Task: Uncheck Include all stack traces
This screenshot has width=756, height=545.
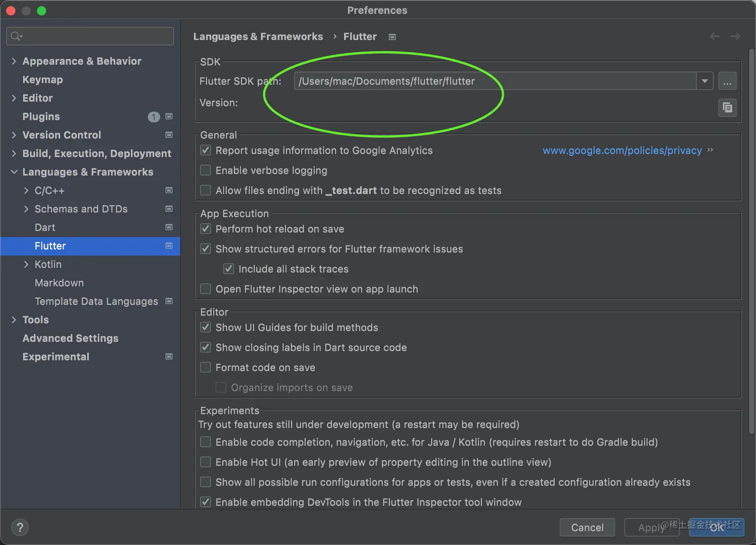Action: (x=228, y=269)
